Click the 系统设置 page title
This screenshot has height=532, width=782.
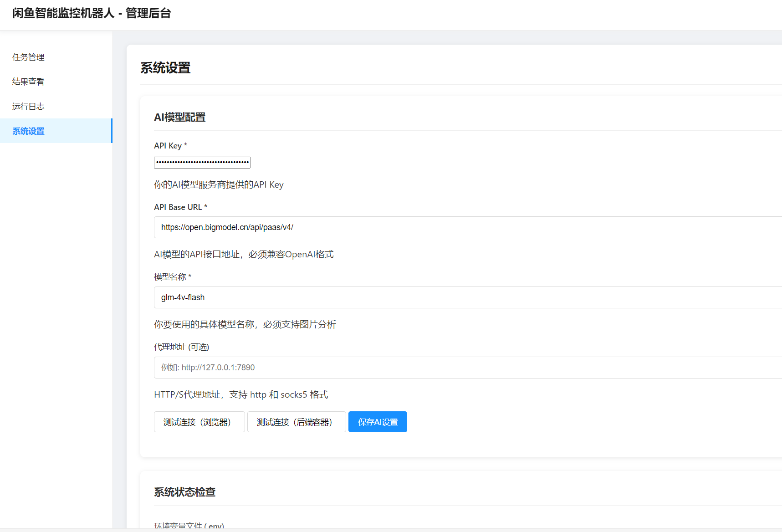165,68
